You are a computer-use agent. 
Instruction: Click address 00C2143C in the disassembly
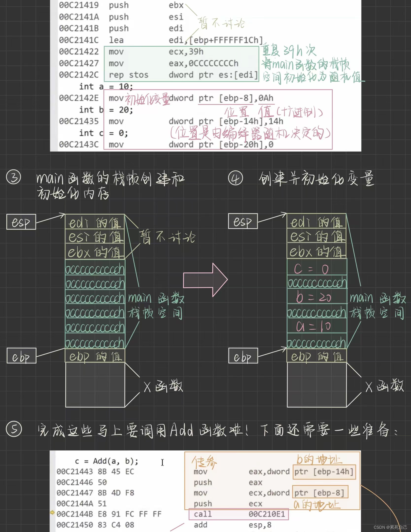(79, 144)
